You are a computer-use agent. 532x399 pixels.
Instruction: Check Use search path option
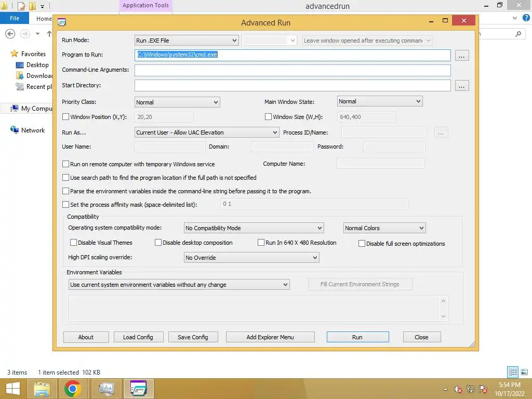pyautogui.click(x=66, y=178)
